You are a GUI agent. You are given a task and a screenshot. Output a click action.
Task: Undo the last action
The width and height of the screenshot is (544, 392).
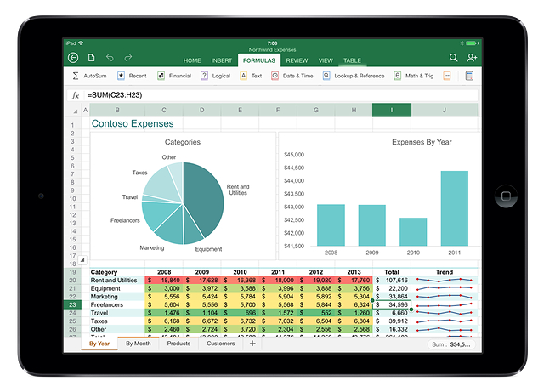pyautogui.click(x=110, y=58)
